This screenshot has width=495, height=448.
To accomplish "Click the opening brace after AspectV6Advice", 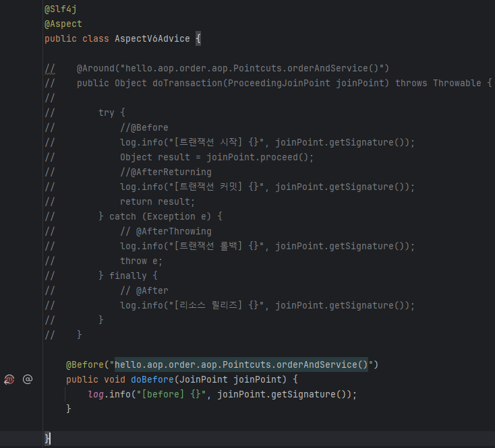I will pos(198,39).
